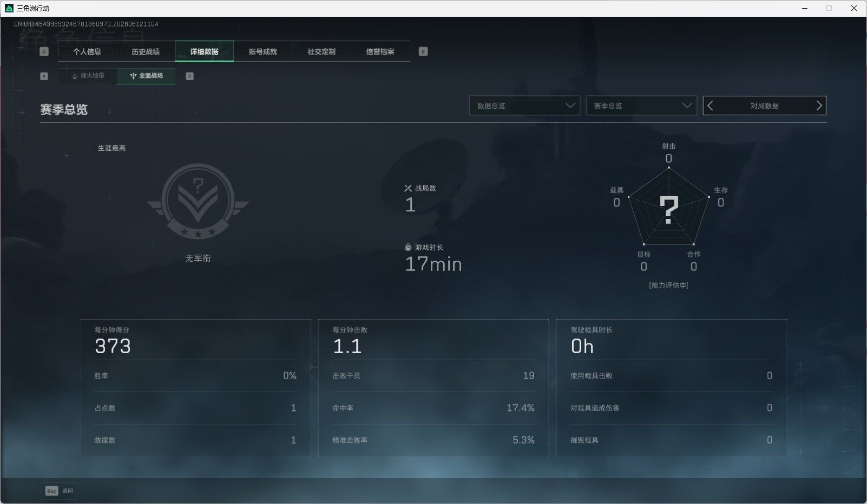Image resolution: width=867 pixels, height=504 pixels.
Task: Click the 救援数 row
Action: click(195, 440)
